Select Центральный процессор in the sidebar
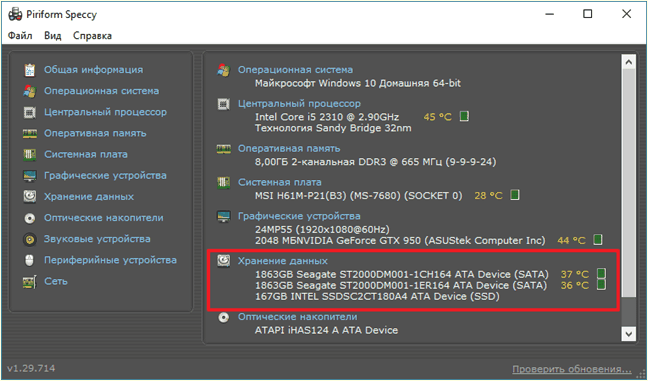 point(105,112)
